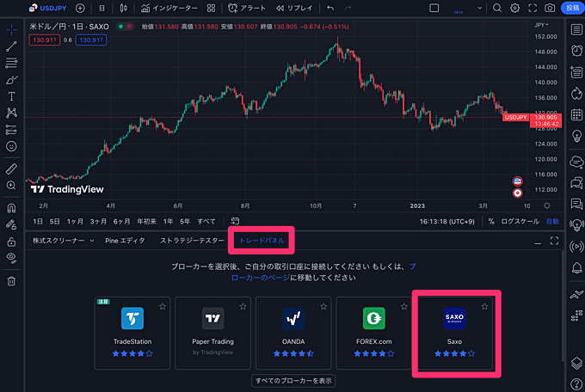585x392 pixels.
Task: Click the redo arrow
Action: coord(348,9)
